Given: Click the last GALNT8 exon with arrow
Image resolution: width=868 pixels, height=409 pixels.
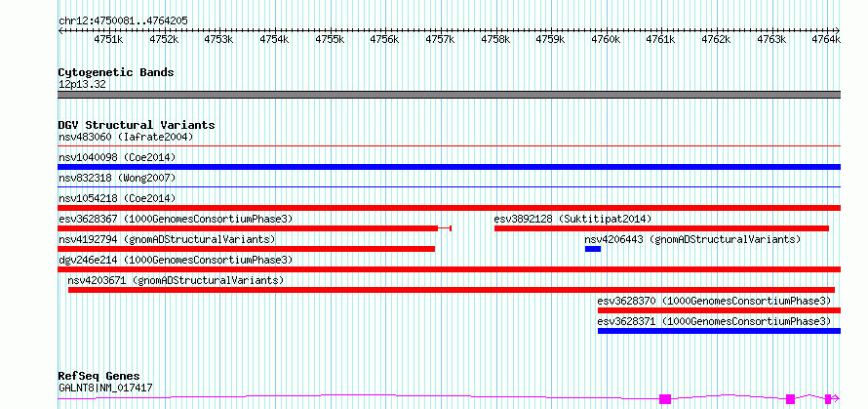Looking at the screenshot, I should click(832, 399).
